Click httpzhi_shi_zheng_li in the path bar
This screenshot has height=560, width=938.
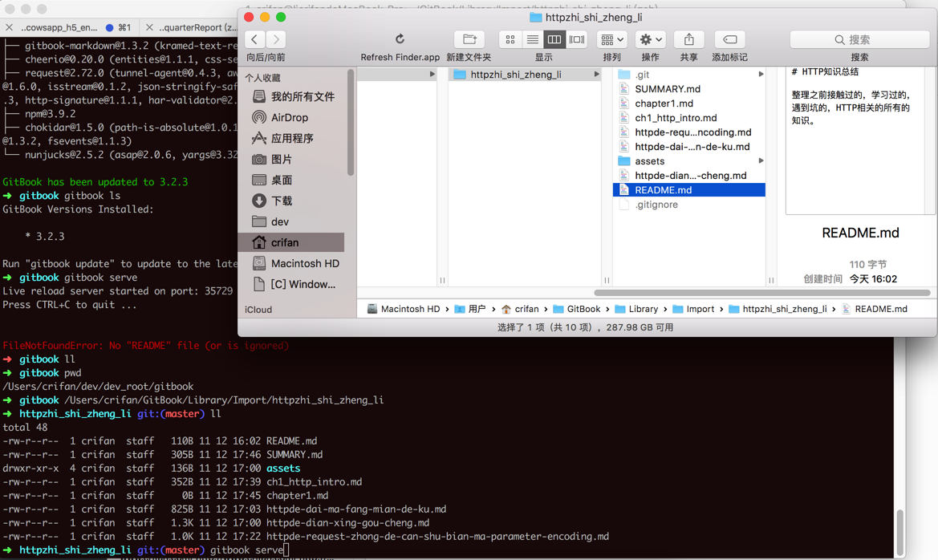pos(778,309)
